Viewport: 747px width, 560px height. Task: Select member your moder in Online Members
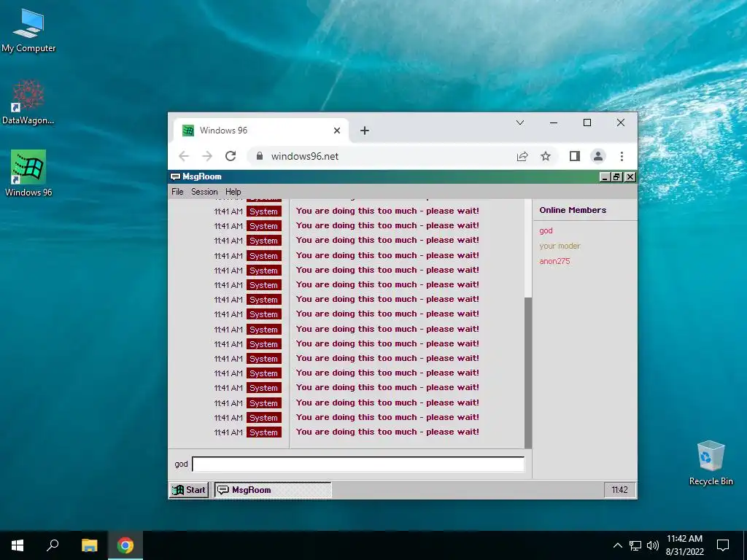coord(560,246)
